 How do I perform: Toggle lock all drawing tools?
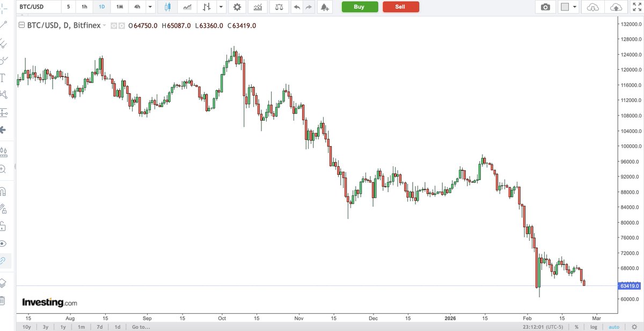tap(3, 225)
